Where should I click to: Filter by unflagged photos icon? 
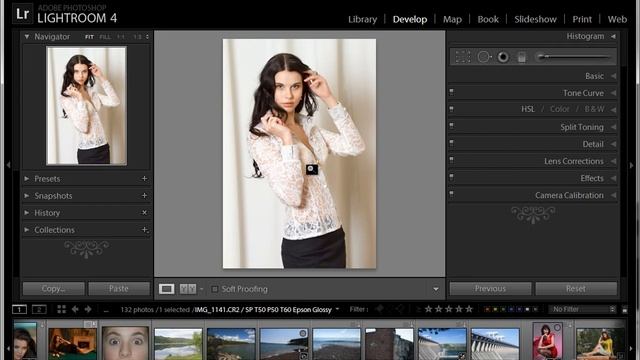399,309
